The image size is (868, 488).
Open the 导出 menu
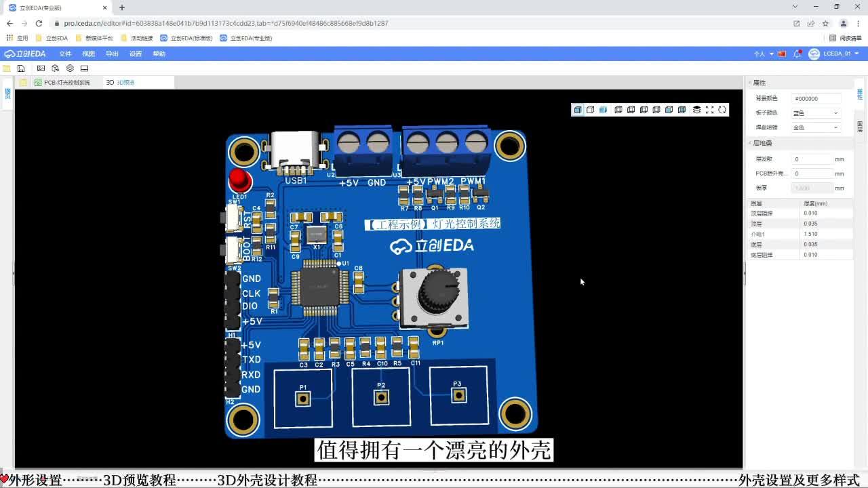pos(112,54)
